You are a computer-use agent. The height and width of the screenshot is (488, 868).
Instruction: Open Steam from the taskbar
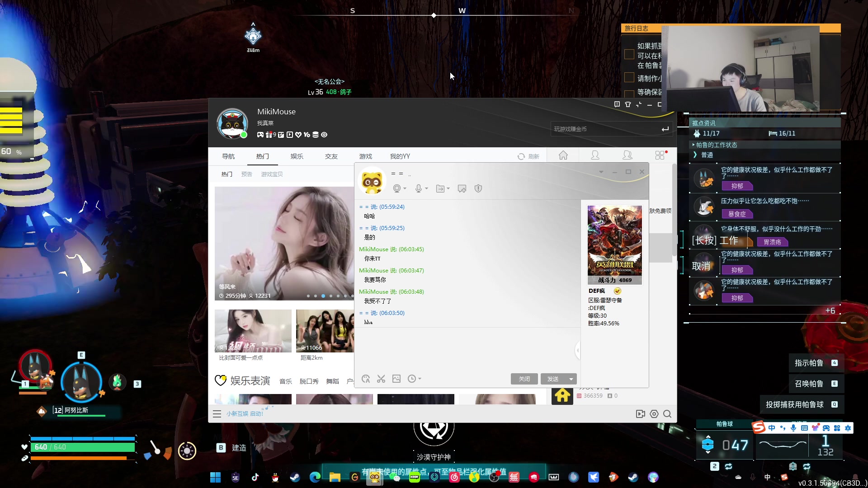(295, 477)
